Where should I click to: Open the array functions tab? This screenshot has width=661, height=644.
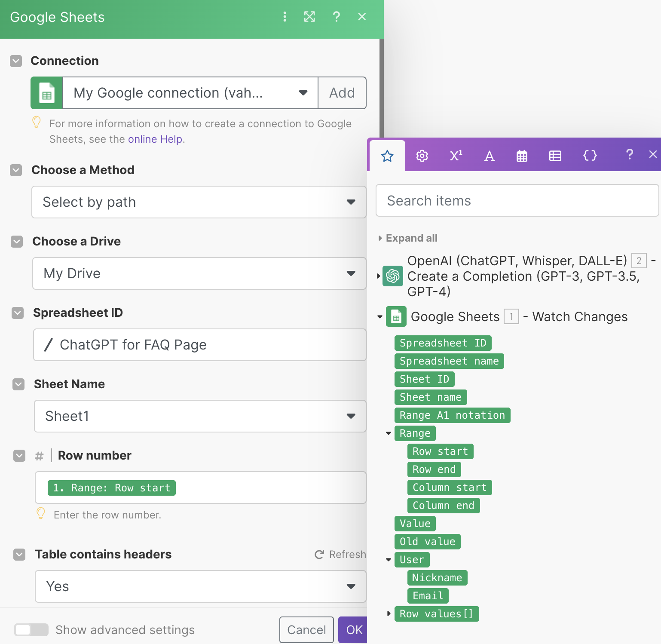pos(555,156)
